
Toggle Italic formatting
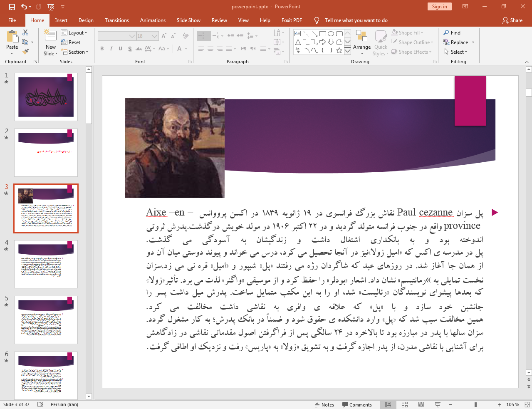(111, 49)
